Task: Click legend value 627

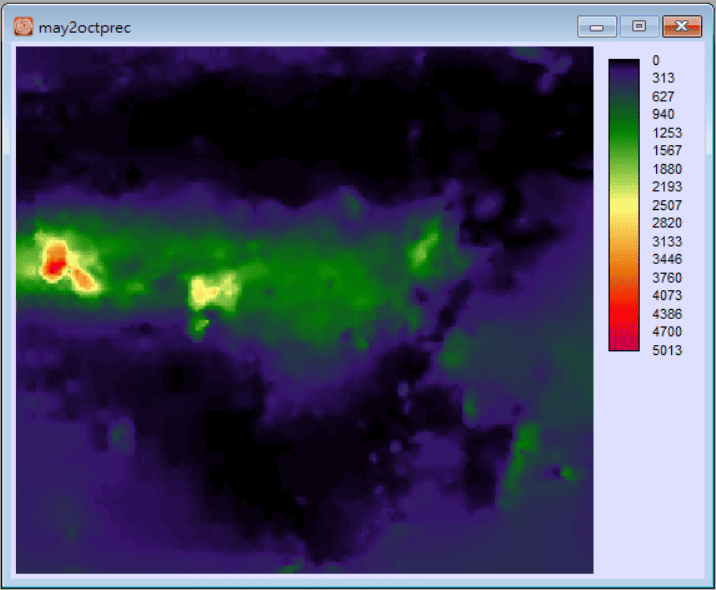Action: [663, 96]
